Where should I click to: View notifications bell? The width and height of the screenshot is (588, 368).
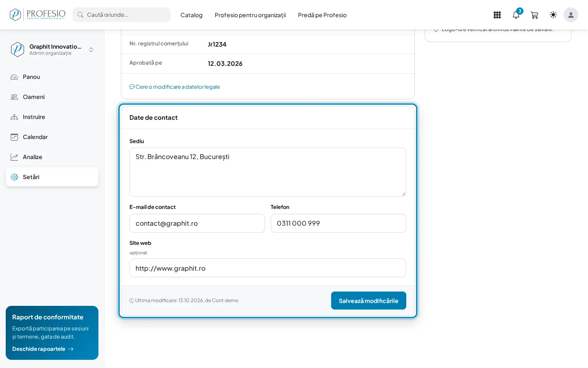(x=516, y=15)
